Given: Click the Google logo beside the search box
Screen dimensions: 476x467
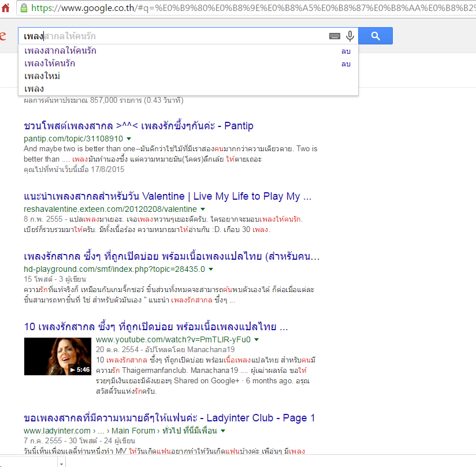Looking at the screenshot, I should [x=3, y=36].
